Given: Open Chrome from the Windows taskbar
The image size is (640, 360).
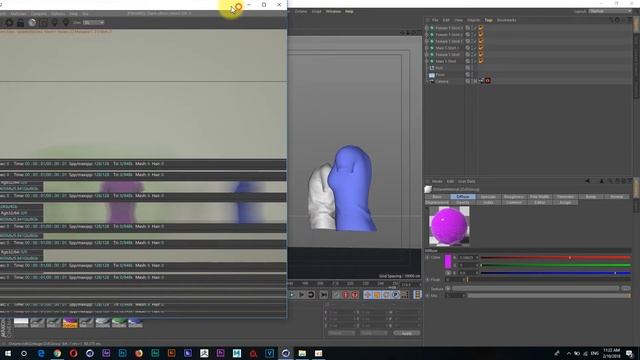Looking at the screenshot, I should (57, 353).
